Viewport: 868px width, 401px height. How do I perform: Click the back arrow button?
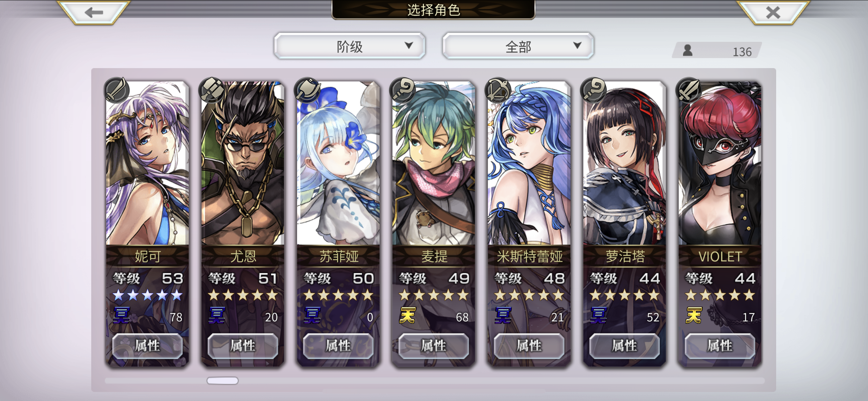(x=94, y=12)
